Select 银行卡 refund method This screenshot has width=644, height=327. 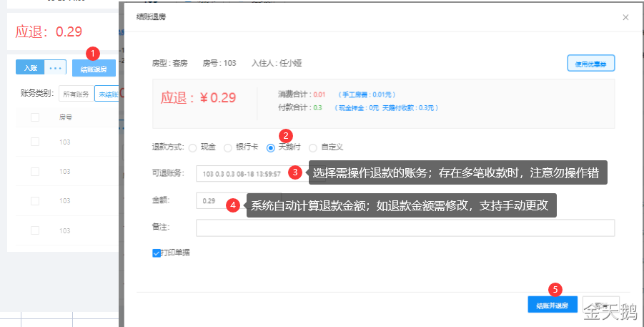(x=228, y=147)
